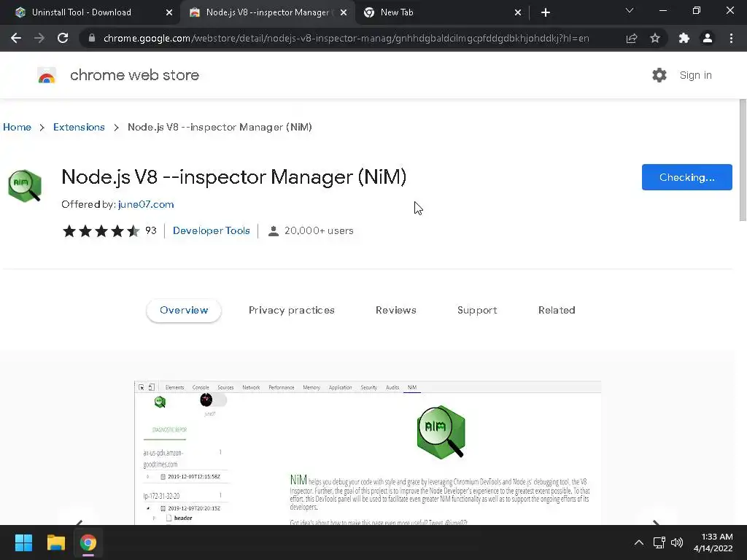Click the Chrome taskbar icon

click(88, 542)
